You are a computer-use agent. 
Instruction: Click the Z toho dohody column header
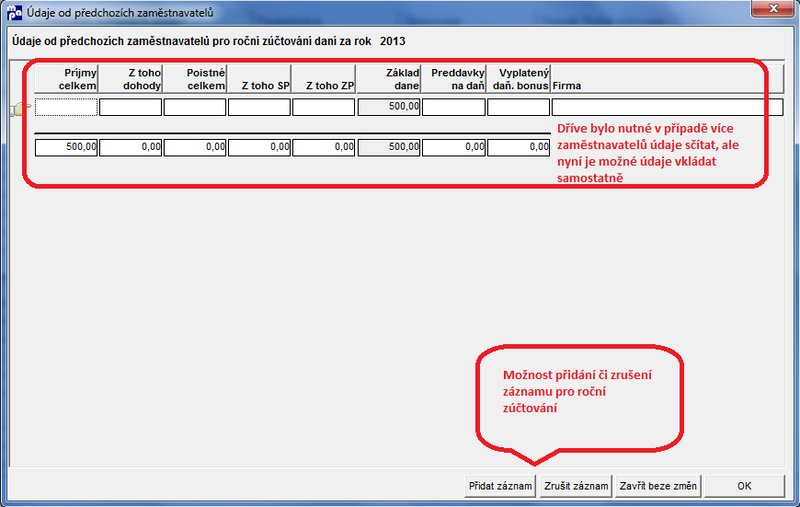click(131, 79)
